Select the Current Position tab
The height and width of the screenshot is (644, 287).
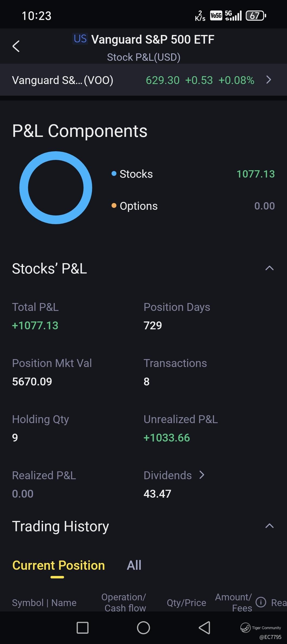click(x=58, y=565)
